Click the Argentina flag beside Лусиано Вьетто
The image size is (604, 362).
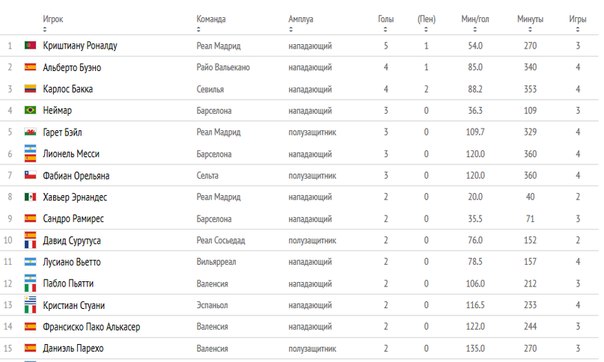pyautogui.click(x=30, y=262)
